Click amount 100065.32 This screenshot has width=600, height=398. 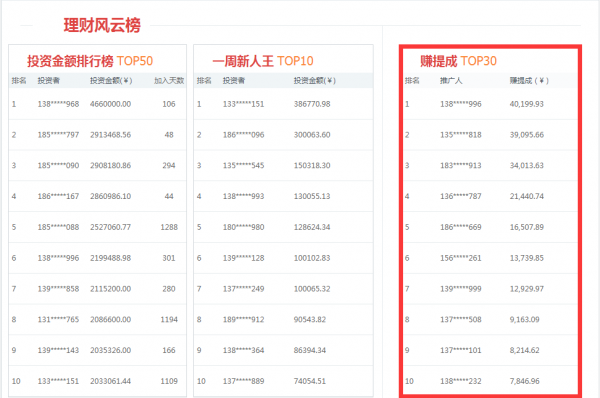click(312, 289)
